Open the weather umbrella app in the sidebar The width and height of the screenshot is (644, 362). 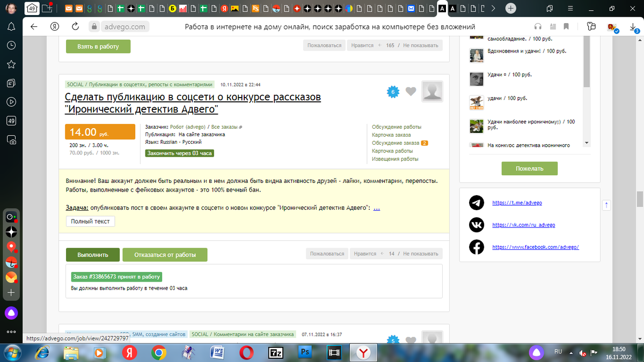coord(11,262)
